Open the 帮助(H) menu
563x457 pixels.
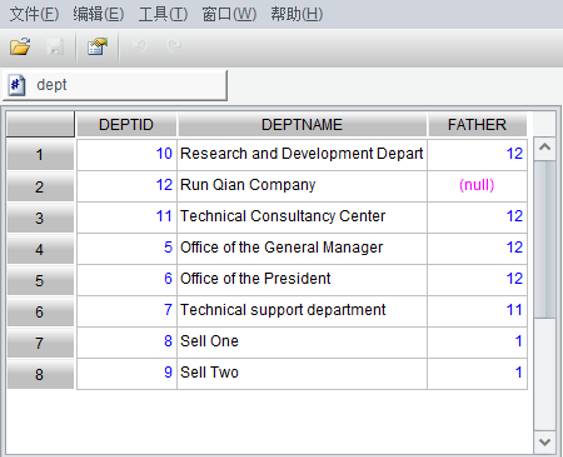[297, 14]
